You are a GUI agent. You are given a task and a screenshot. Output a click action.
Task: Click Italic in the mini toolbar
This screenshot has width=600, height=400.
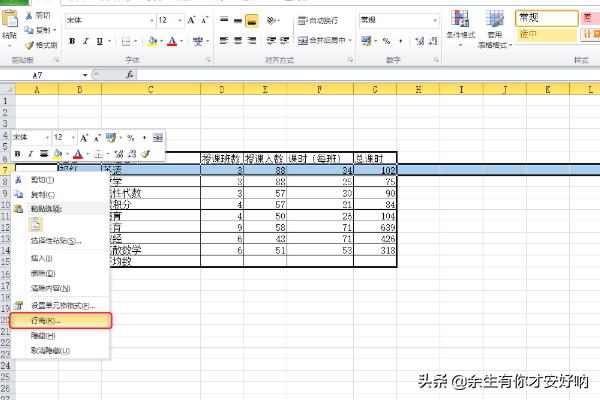31,154
